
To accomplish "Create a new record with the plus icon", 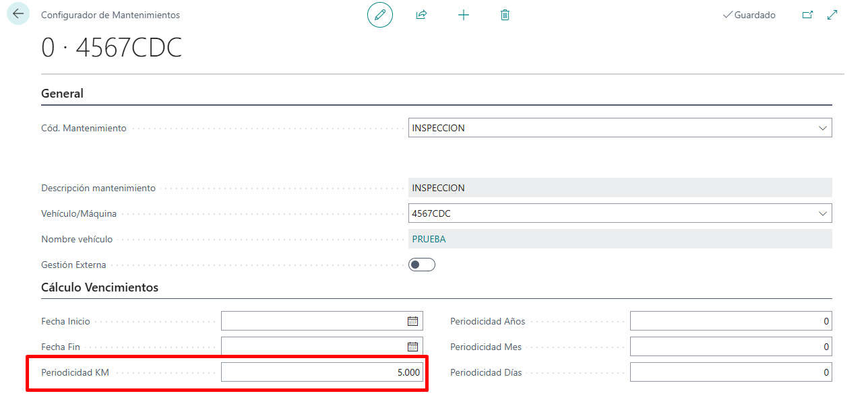I will (464, 15).
